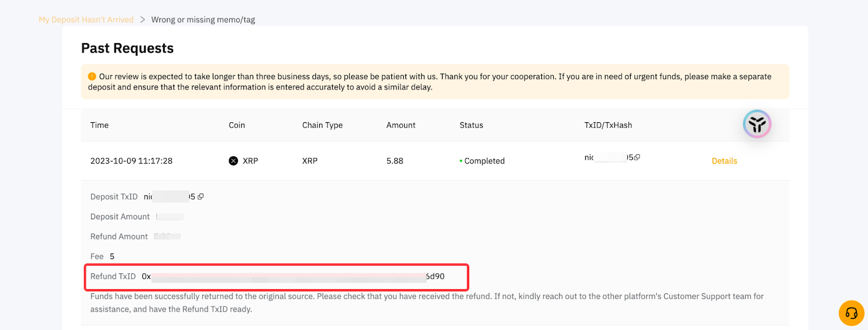Click the orange warning icon in notice banner

[92, 76]
